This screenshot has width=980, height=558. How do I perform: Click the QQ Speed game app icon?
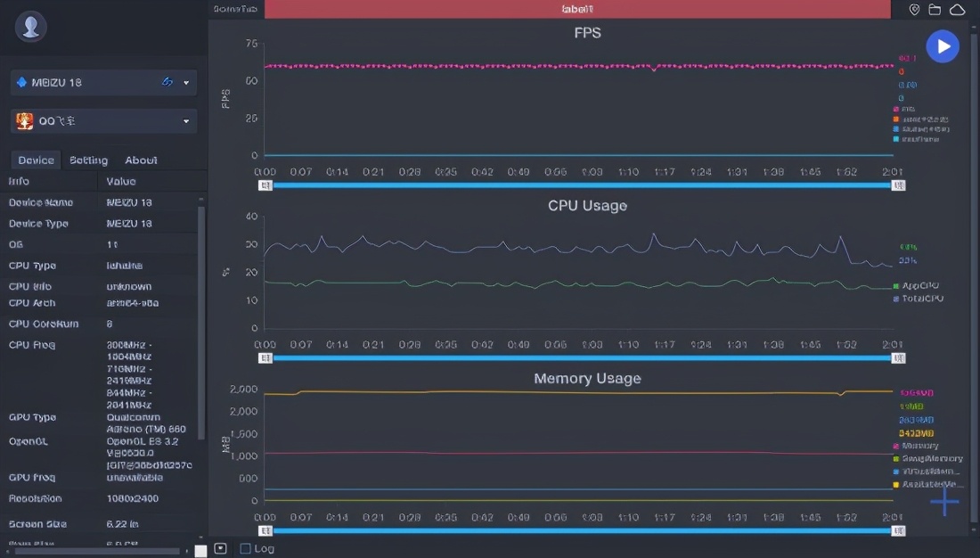tap(25, 121)
